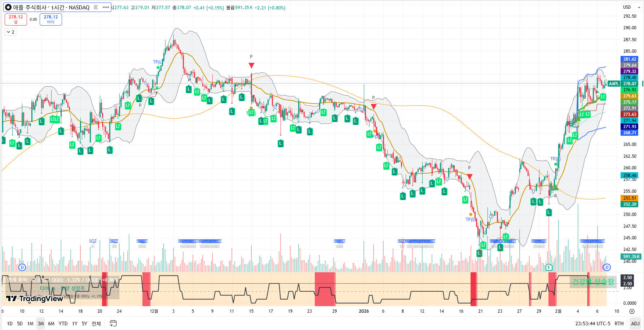Click the 0.00 spread between sell and buy

(x=33, y=19)
